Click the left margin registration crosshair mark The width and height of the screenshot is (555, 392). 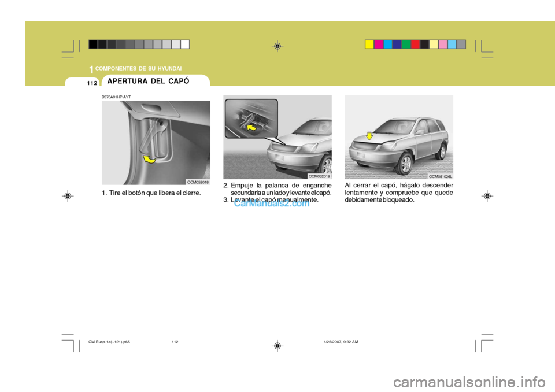point(68,196)
